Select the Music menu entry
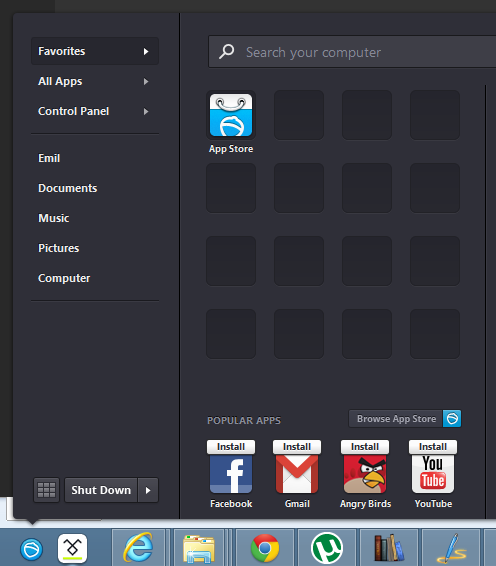 pyautogui.click(x=53, y=218)
